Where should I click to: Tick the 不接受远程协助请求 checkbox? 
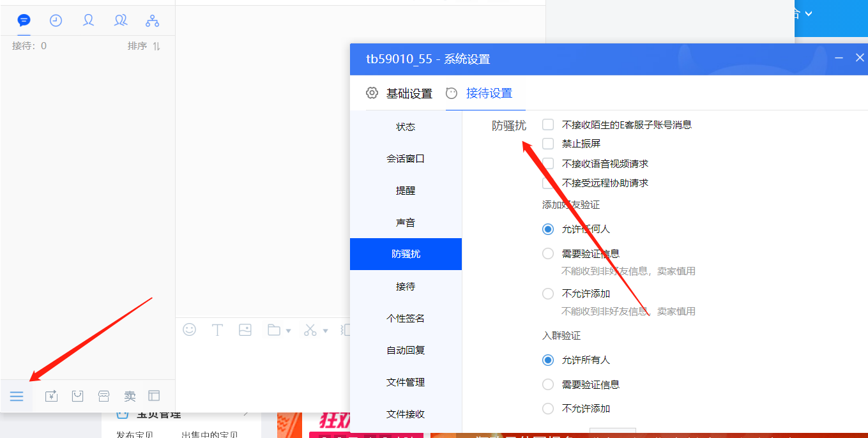(548, 183)
